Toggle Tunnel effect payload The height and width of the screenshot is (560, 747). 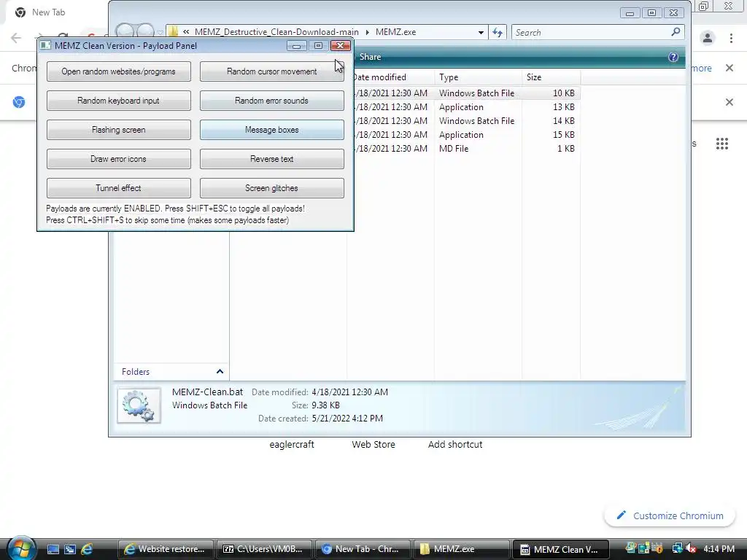pos(119,188)
